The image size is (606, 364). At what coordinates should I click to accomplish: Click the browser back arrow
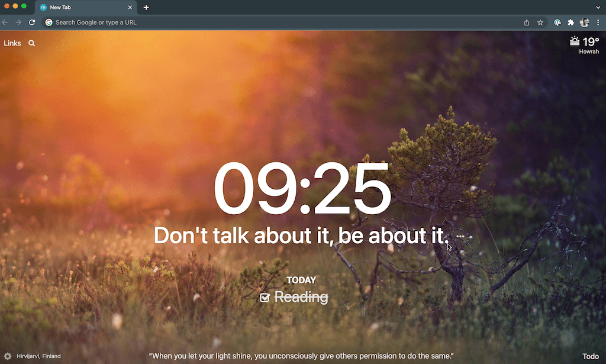[5, 22]
